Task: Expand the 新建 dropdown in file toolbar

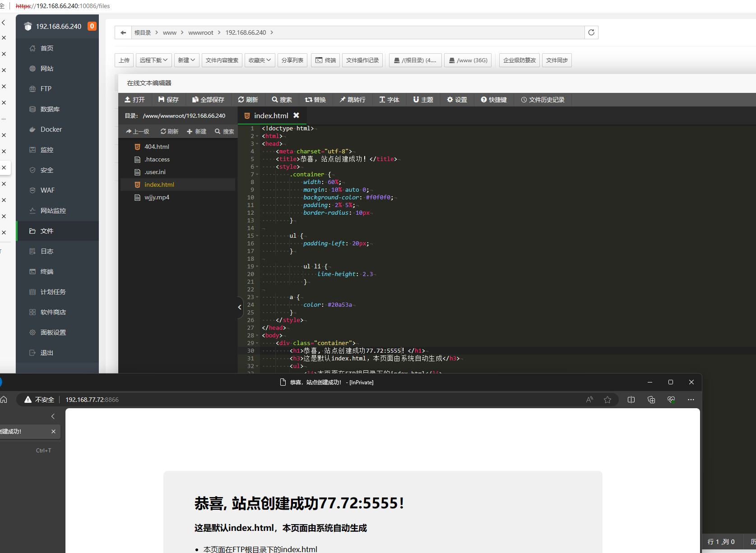Action: (186, 60)
